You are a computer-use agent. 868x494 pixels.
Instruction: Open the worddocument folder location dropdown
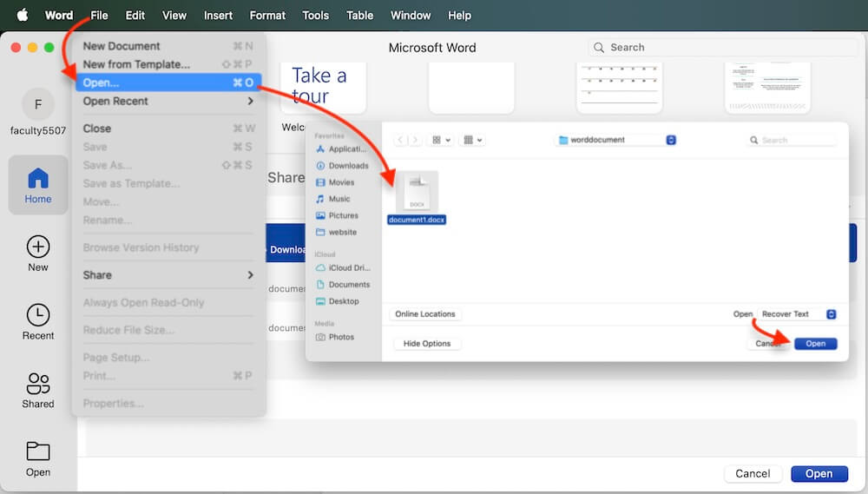click(616, 140)
